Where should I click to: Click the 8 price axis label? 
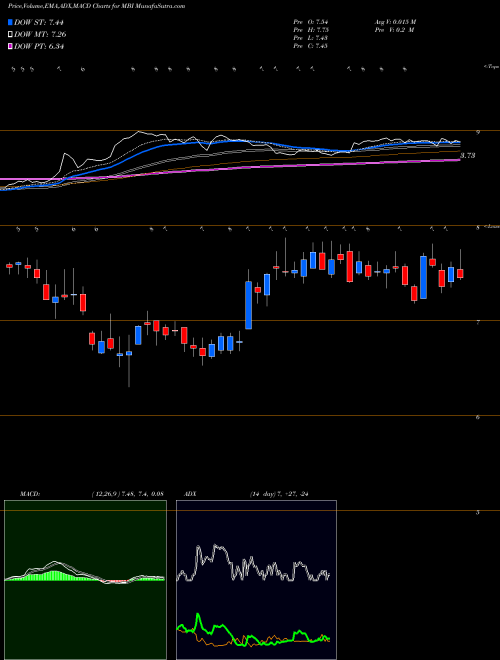[478, 228]
